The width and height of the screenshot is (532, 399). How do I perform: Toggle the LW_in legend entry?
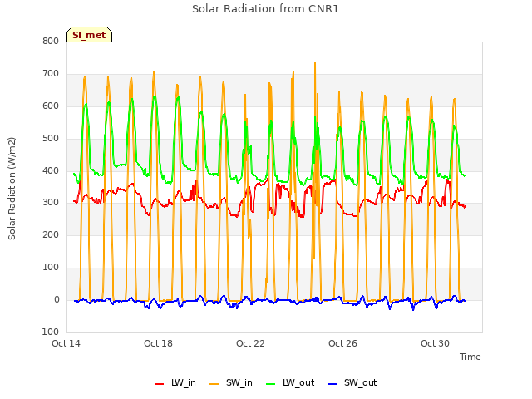(175, 382)
